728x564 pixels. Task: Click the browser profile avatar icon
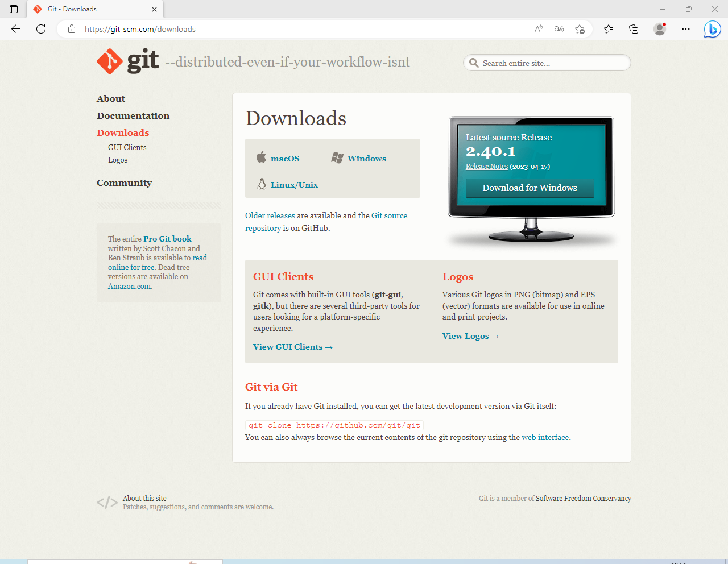pos(659,29)
